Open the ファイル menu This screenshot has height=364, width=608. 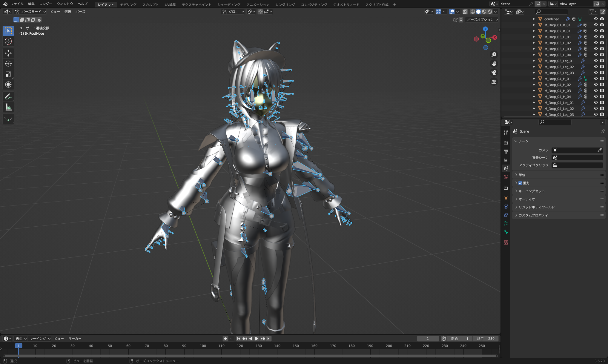coord(17,4)
